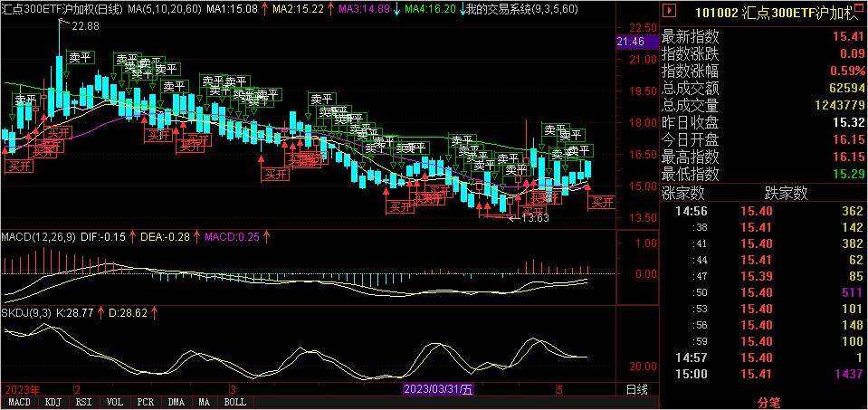Click the 日线 period selector
Screen dimensions: 868x410
[637, 388]
